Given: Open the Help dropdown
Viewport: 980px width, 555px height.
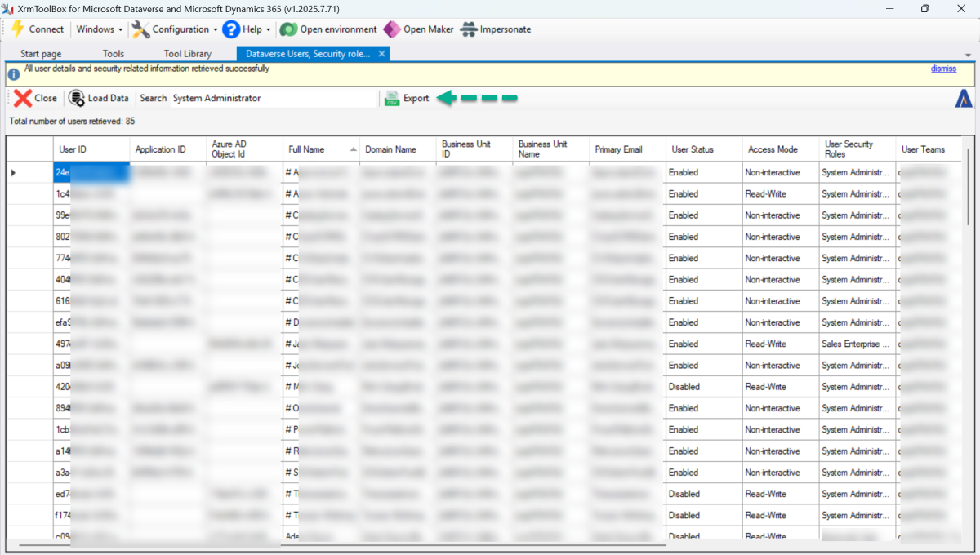Looking at the screenshot, I should pos(247,29).
